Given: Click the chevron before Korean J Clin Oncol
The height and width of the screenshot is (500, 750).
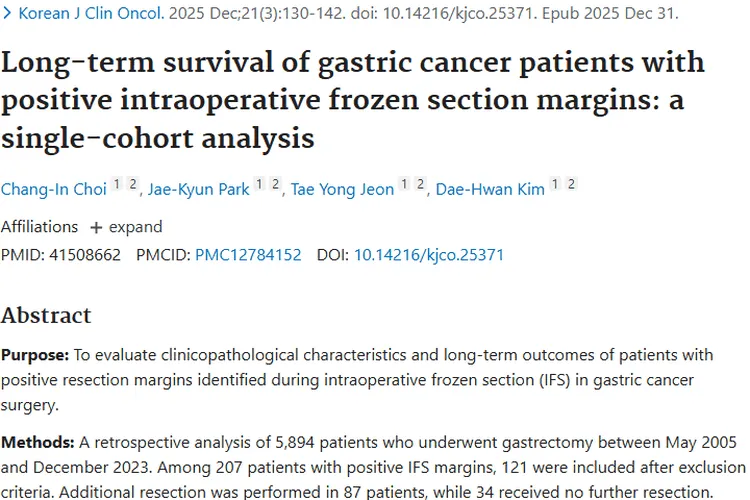Looking at the screenshot, I should pos(7,14).
